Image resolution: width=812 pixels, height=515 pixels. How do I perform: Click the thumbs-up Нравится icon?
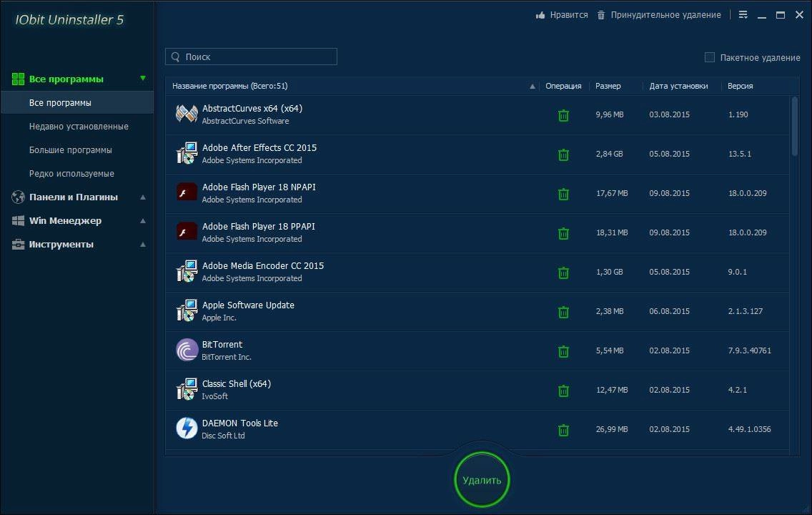pyautogui.click(x=540, y=15)
